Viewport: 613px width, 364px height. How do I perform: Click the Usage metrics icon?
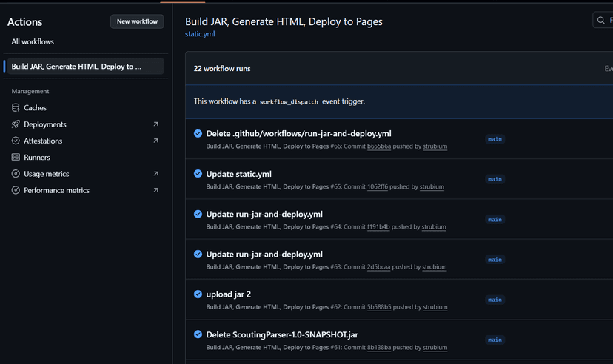coord(16,174)
